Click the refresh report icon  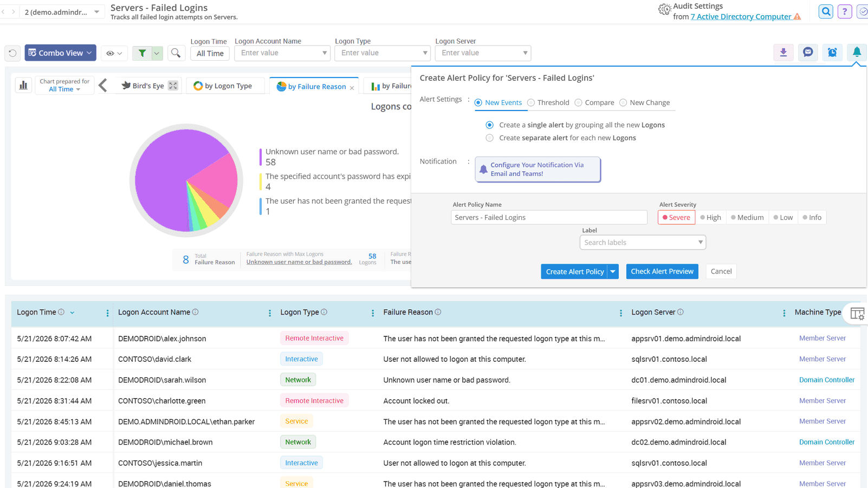click(x=12, y=53)
